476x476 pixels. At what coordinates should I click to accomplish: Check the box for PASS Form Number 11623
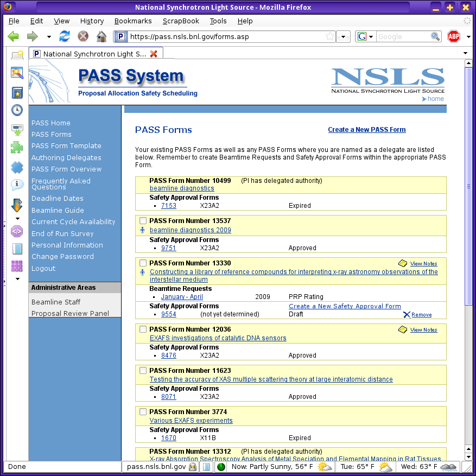pyautogui.click(x=143, y=370)
